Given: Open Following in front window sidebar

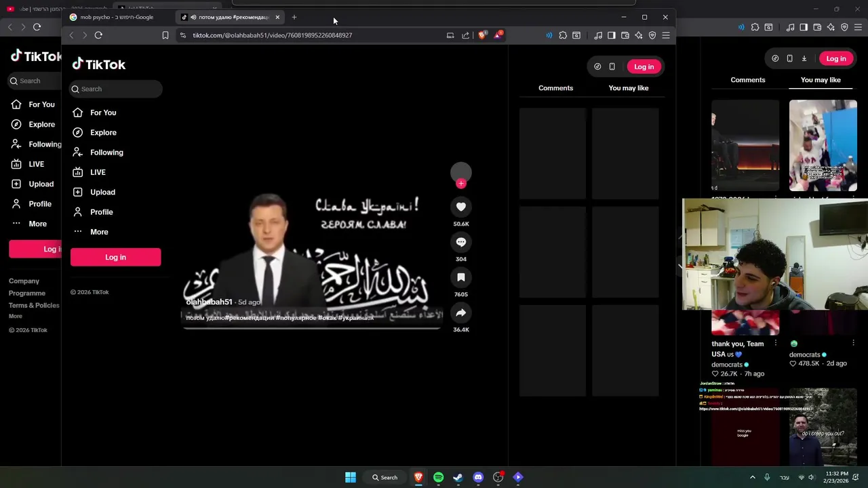Looking at the screenshot, I should coord(106,152).
